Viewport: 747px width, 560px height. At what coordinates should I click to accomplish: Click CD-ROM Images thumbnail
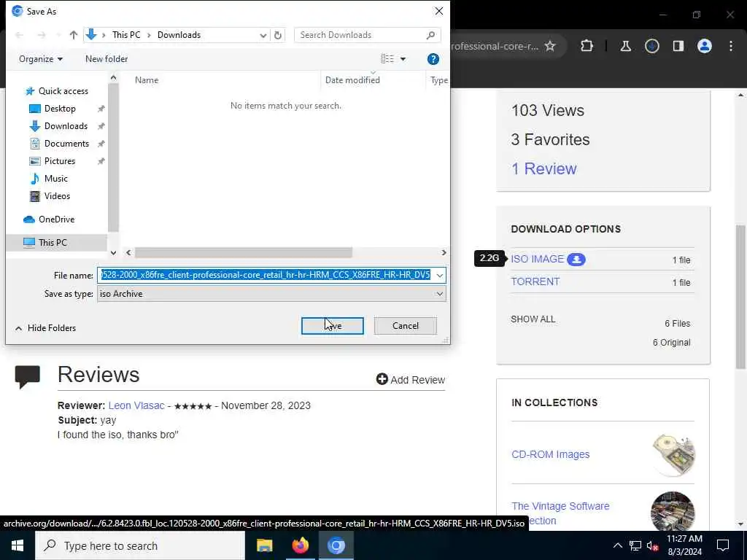pos(673,454)
